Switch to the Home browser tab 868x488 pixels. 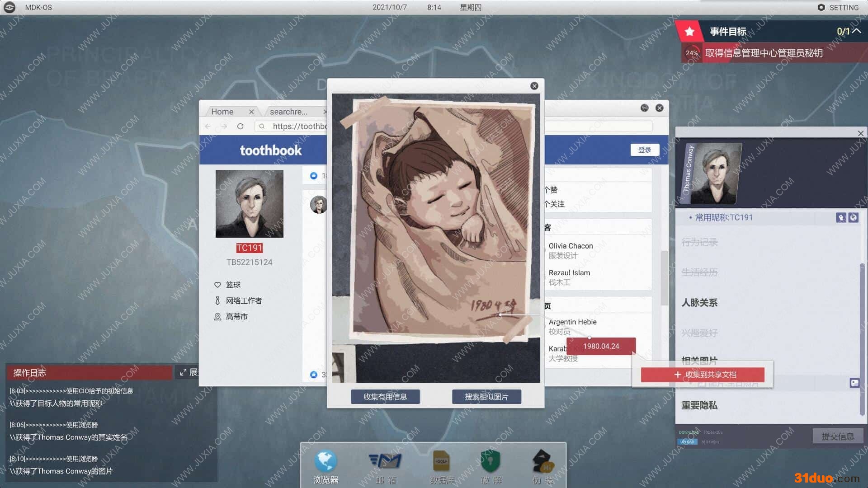tap(222, 112)
